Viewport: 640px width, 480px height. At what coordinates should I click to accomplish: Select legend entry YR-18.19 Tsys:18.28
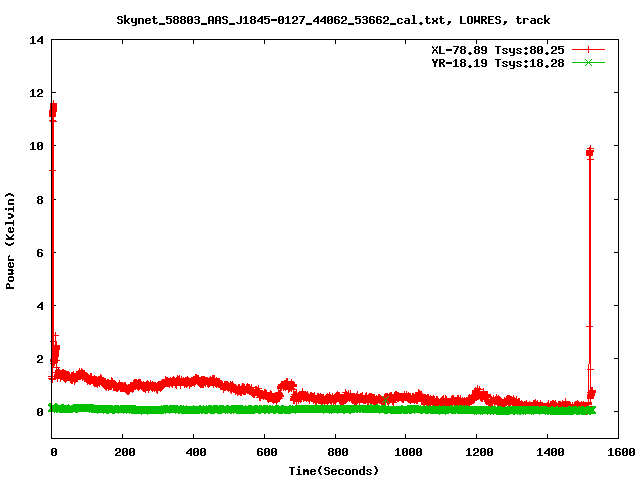[498, 63]
